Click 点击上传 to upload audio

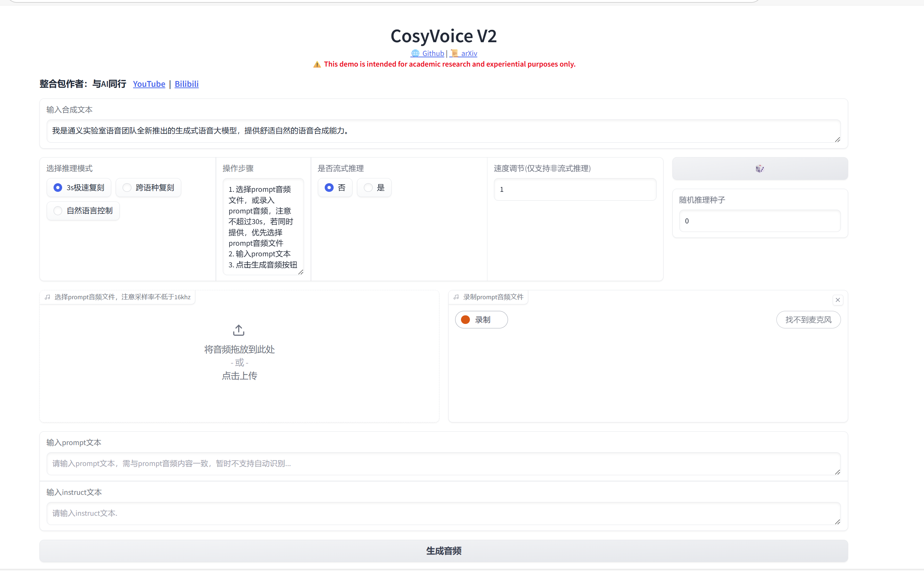240,376
